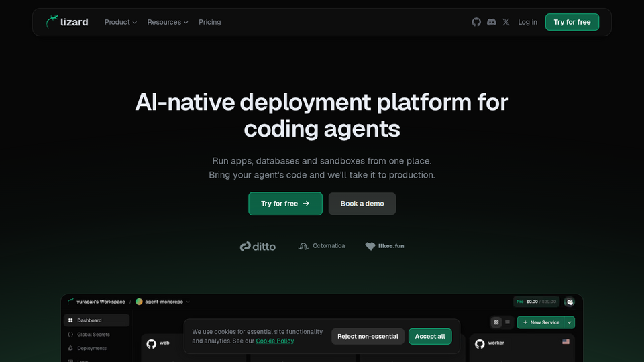This screenshot has width=644, height=362.
Task: Click the web service card label
Action: click(164, 343)
